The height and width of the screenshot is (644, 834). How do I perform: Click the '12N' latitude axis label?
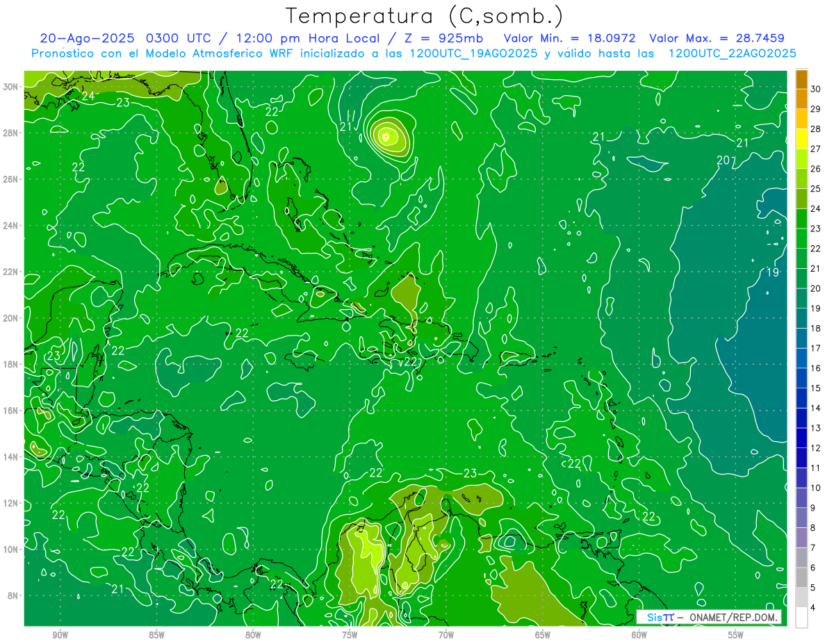(x=12, y=503)
